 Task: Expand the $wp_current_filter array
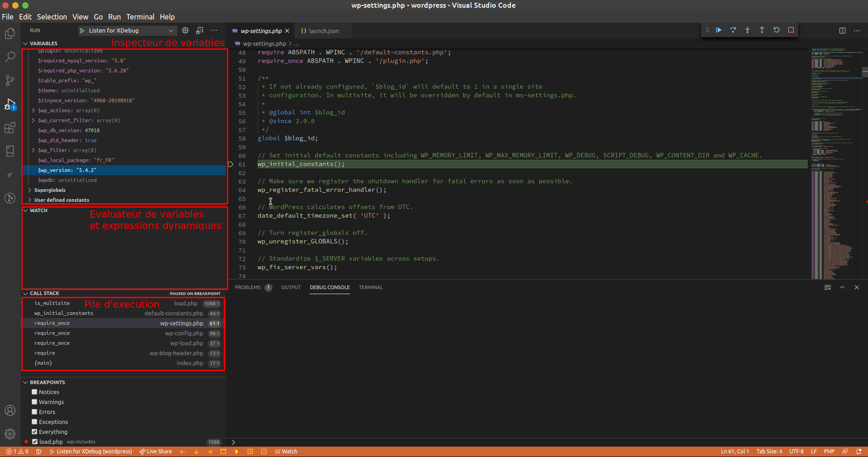click(x=33, y=120)
